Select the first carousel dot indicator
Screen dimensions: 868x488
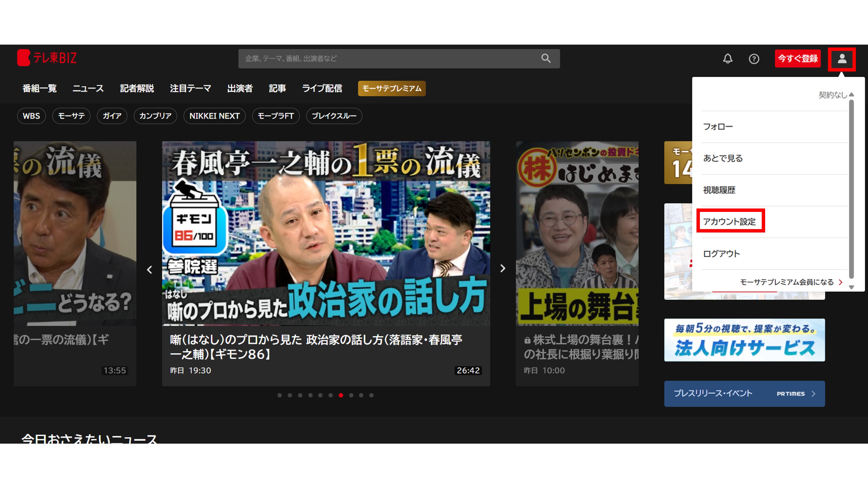pos(279,395)
